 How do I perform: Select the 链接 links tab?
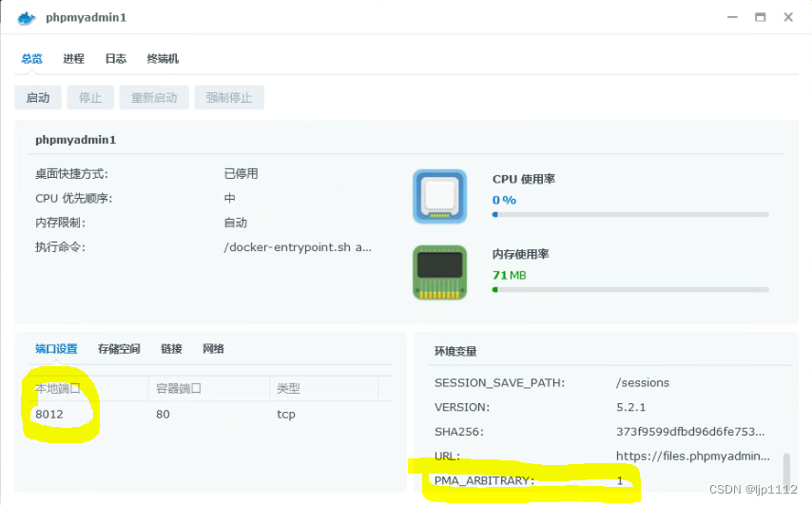coord(171,349)
